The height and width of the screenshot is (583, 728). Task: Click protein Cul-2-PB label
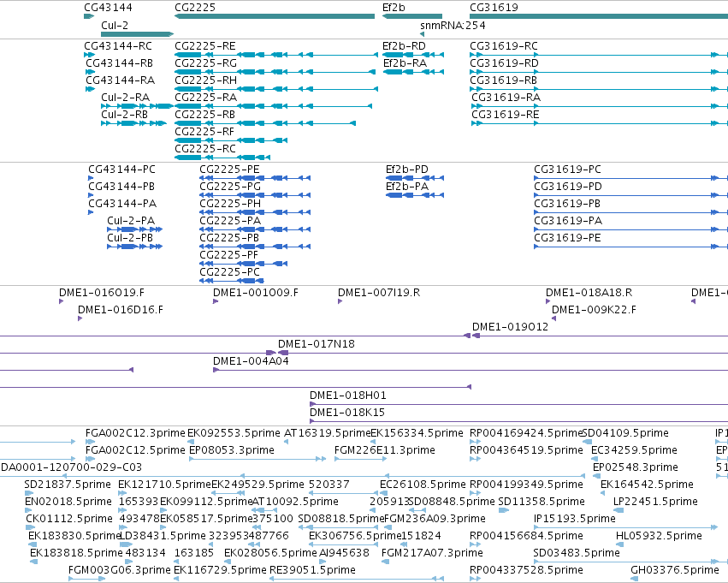pos(130,238)
